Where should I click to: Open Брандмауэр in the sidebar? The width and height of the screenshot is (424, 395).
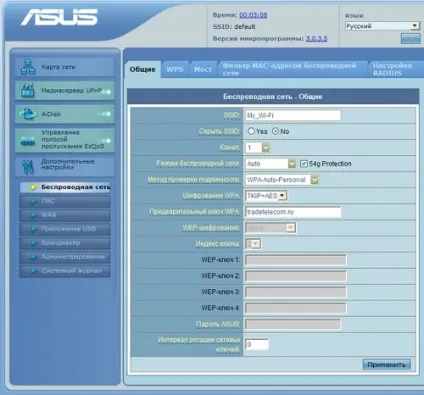tap(65, 243)
